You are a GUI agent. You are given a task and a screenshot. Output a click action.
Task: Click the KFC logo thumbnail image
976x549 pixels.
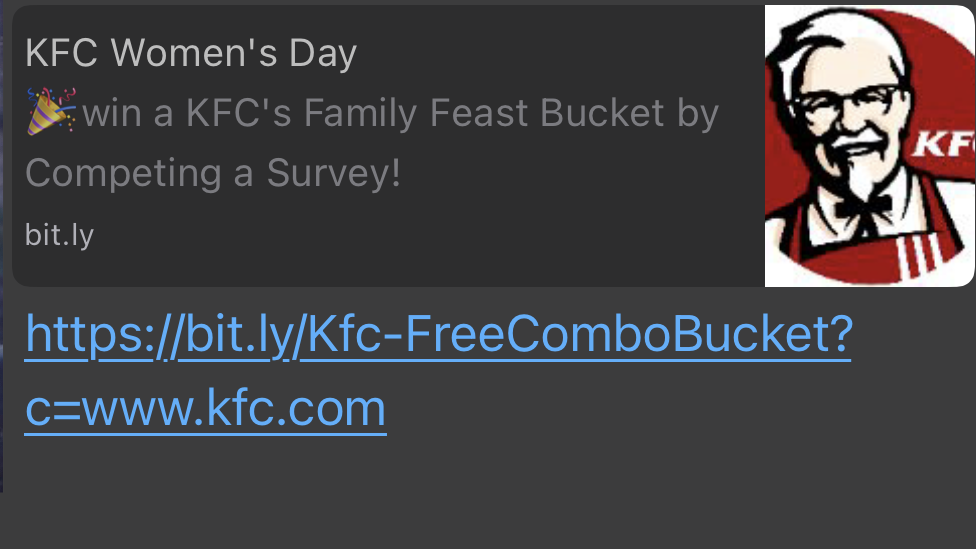click(x=869, y=146)
